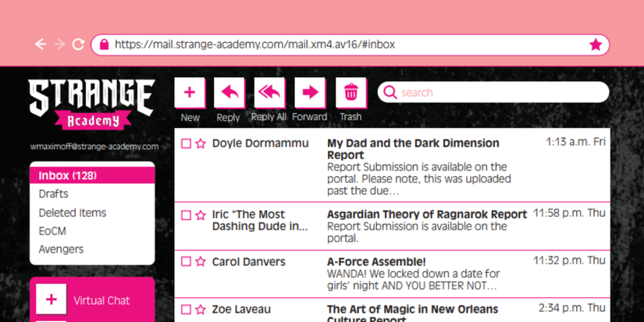644x322 pixels.
Task: Bookmark page with the star icon
Action: click(x=596, y=44)
